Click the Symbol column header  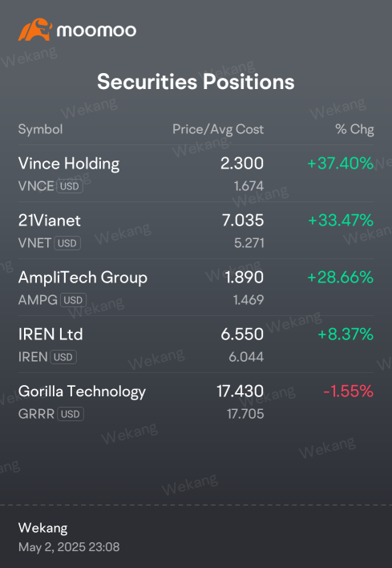[x=41, y=129]
